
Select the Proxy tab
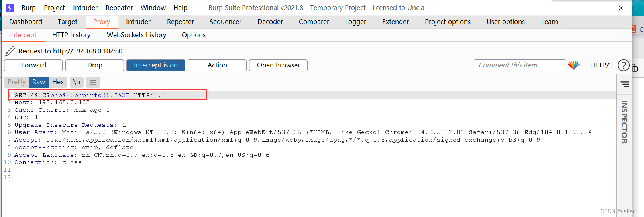(x=102, y=22)
